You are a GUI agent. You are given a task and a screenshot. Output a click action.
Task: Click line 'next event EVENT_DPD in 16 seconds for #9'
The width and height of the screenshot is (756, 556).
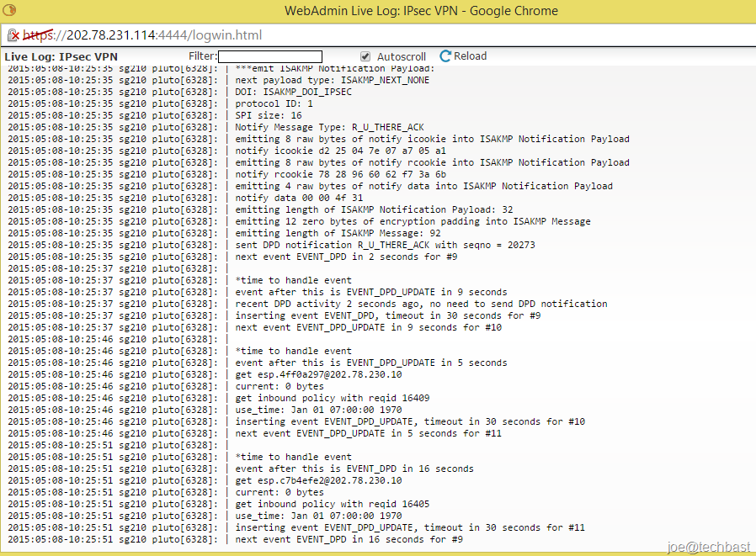click(x=349, y=540)
